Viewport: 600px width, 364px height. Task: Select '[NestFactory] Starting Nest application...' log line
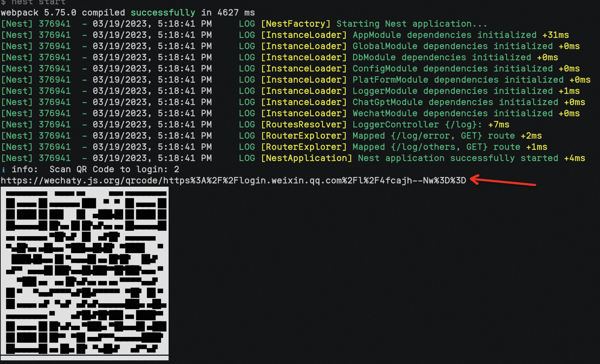click(x=374, y=24)
